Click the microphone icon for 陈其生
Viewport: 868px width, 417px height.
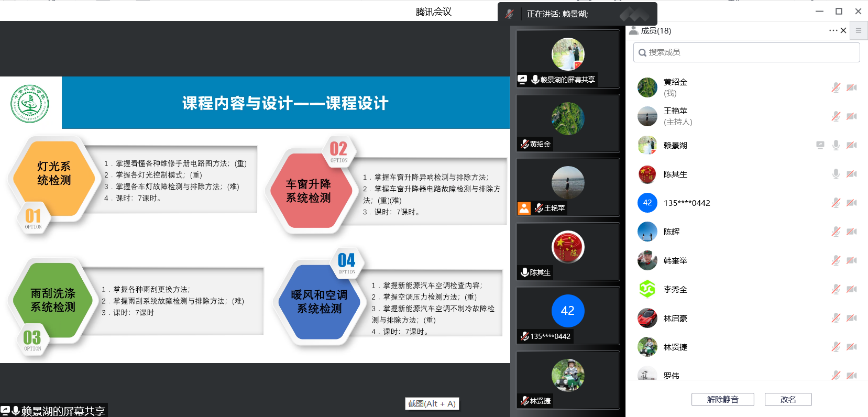pos(836,174)
